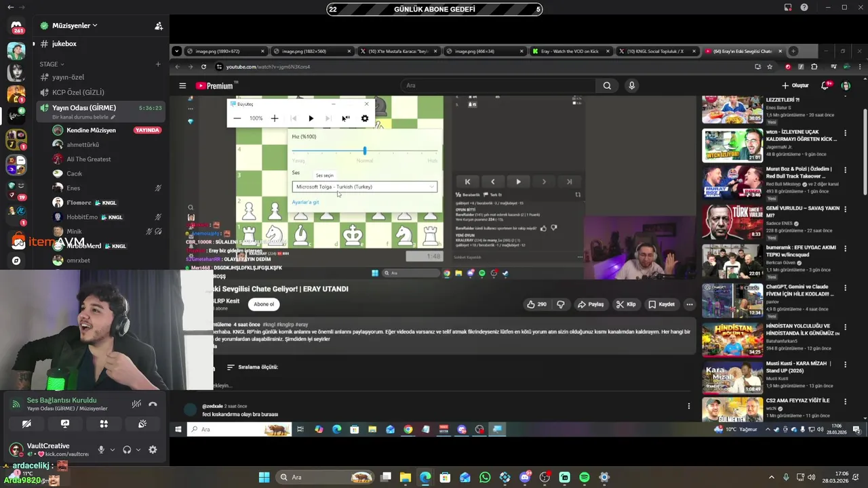The image size is (868, 488).
Task: Jump to first chess move
Action: click(x=467, y=182)
